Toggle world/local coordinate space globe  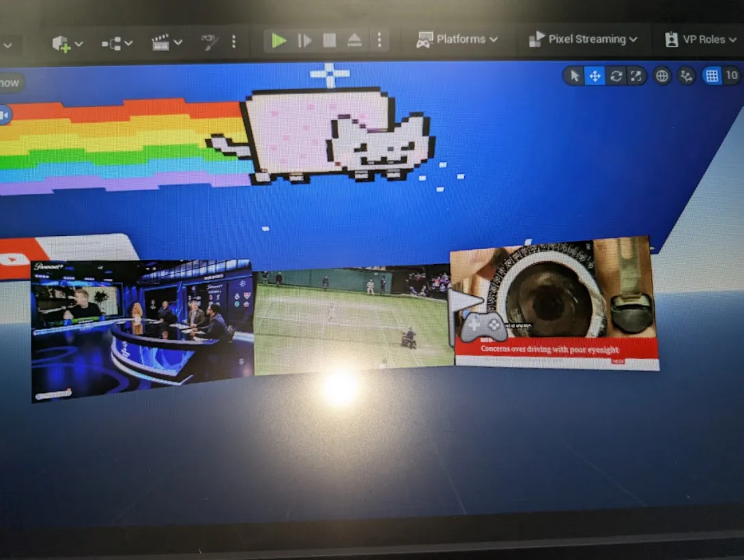point(662,76)
